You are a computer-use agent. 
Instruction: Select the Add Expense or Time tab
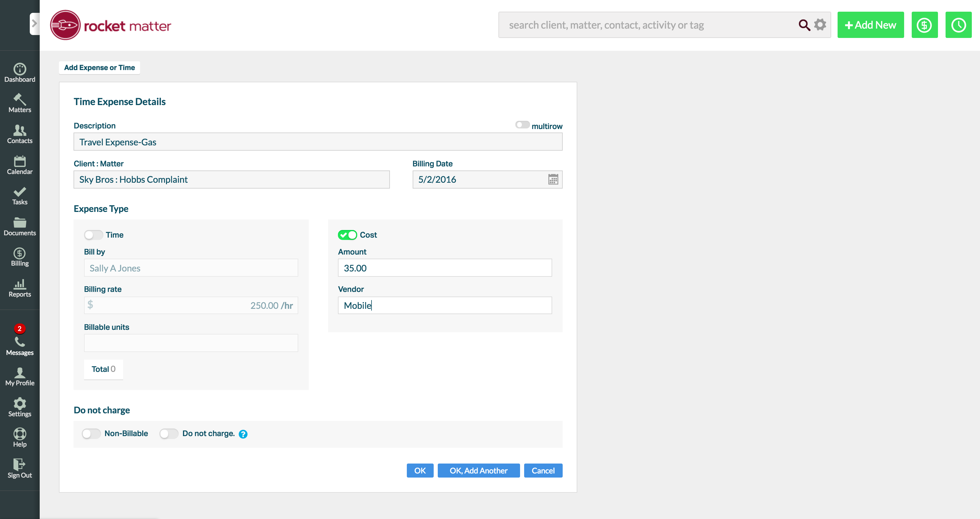coord(99,68)
